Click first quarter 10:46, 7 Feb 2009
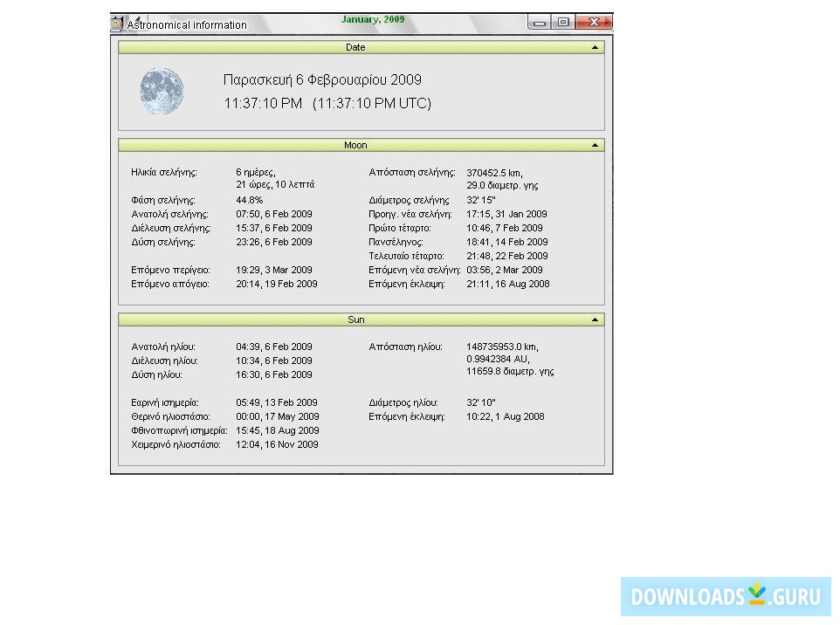840x625 pixels. (504, 228)
